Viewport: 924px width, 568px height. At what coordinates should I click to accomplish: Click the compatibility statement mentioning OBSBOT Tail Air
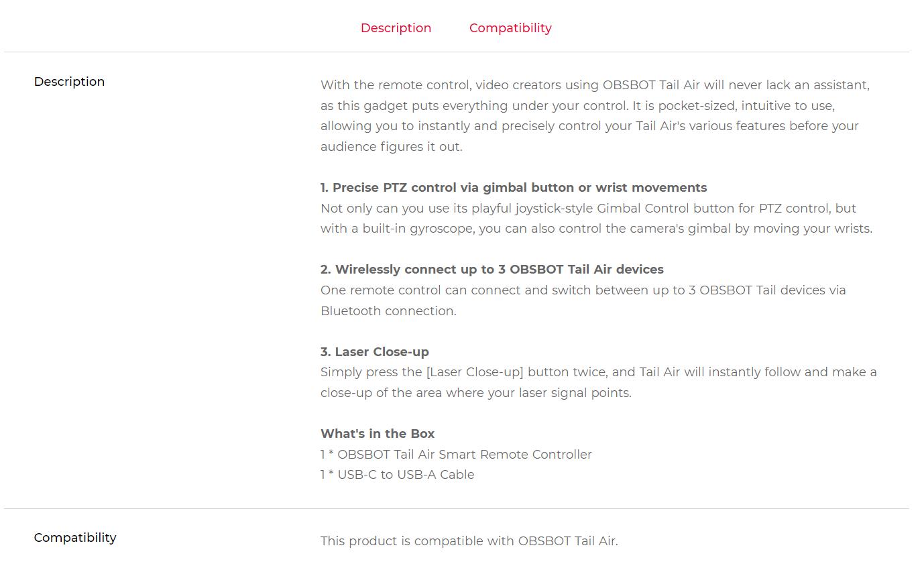pos(469,541)
